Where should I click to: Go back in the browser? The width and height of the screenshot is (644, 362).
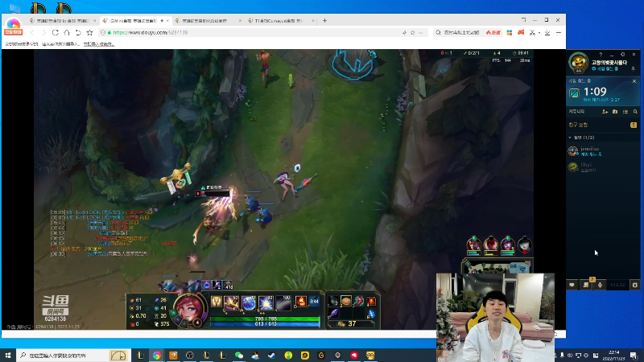[32, 32]
